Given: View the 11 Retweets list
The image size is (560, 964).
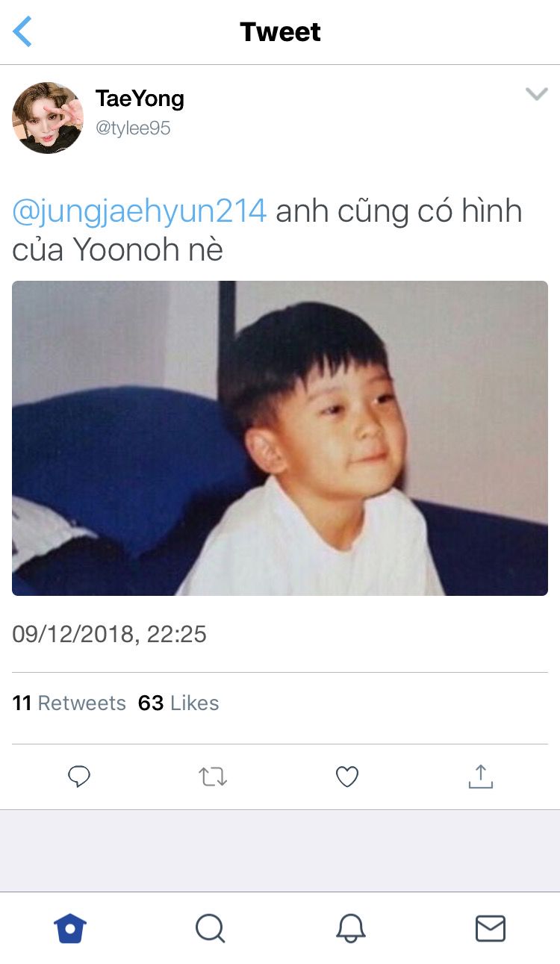Looking at the screenshot, I should pos(69,703).
